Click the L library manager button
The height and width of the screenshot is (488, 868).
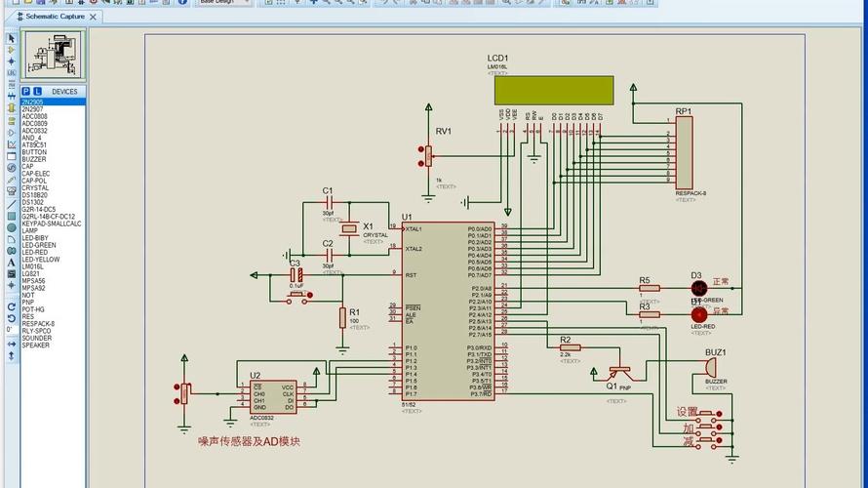tap(37, 92)
